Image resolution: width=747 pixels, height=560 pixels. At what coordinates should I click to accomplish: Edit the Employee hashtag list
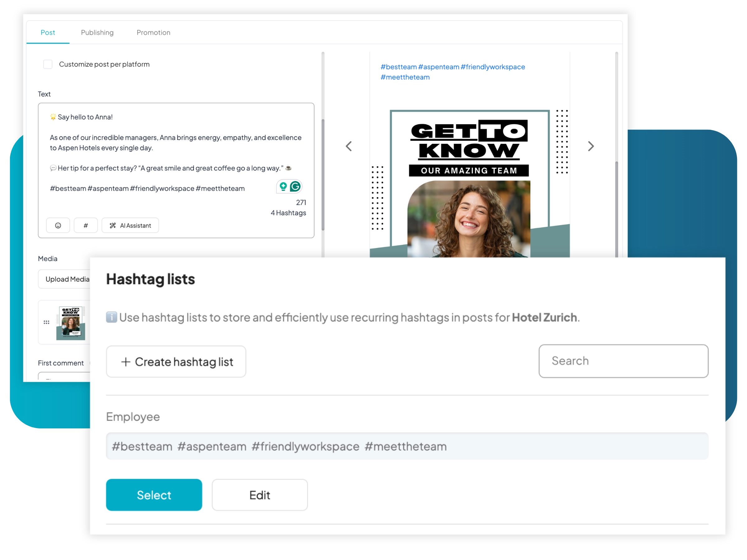[260, 495]
